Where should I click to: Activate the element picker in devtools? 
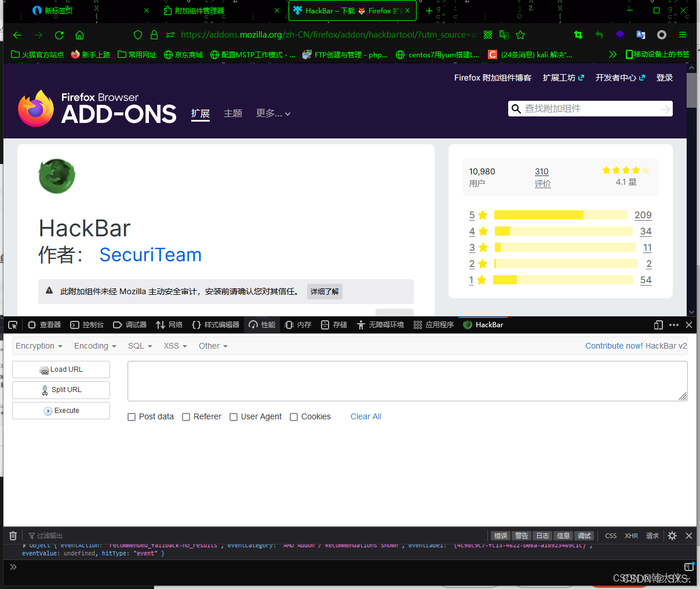(x=13, y=325)
